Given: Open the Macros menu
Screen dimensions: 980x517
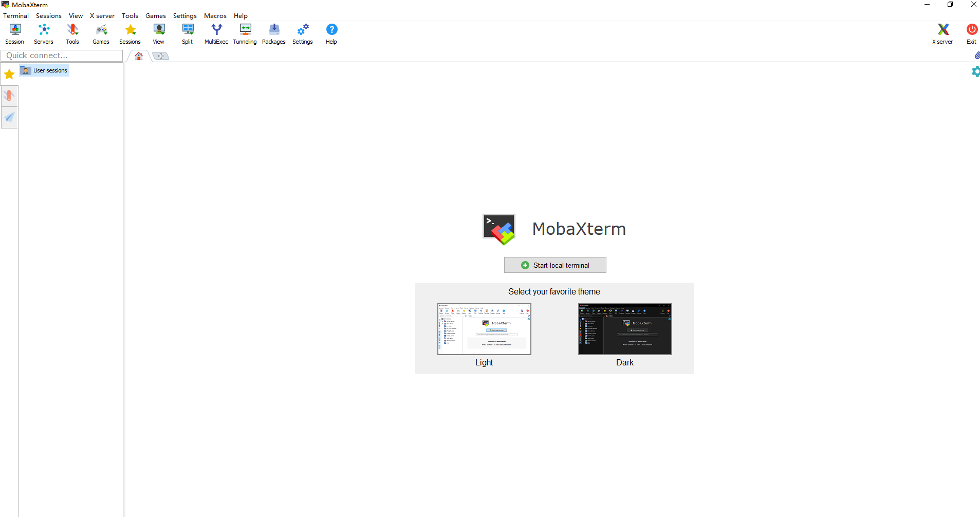Looking at the screenshot, I should 215,16.
